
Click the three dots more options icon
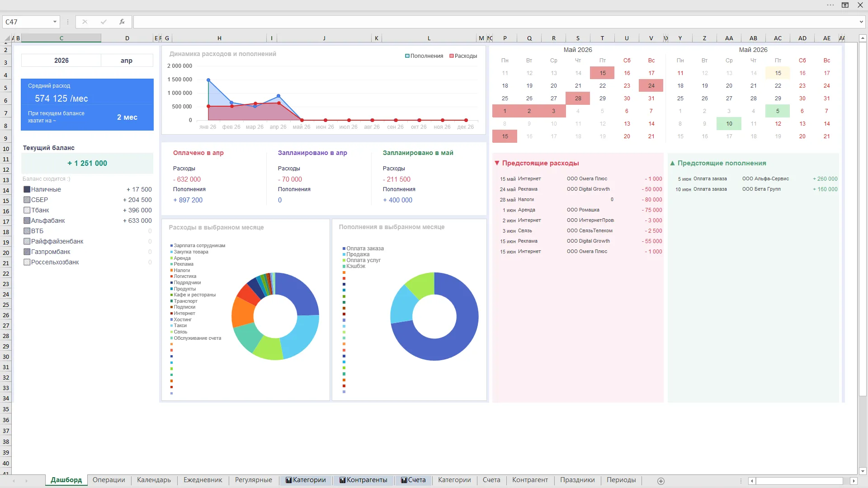[830, 5]
